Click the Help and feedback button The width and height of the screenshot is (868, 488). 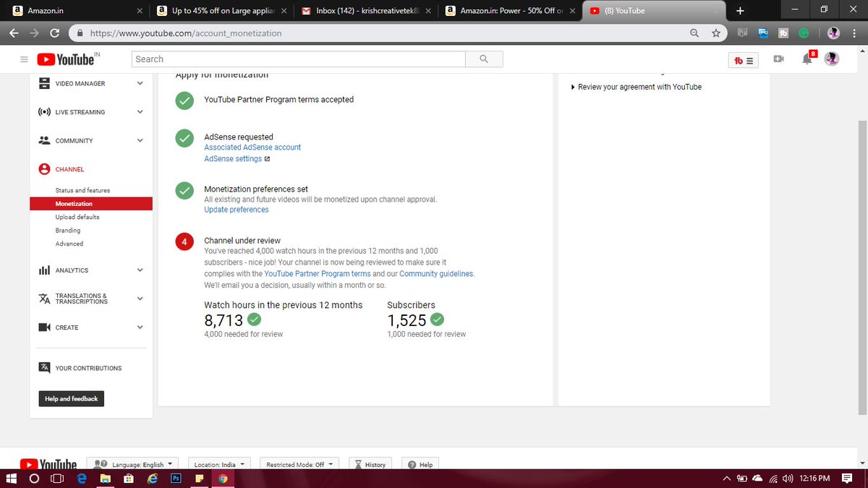click(x=71, y=398)
